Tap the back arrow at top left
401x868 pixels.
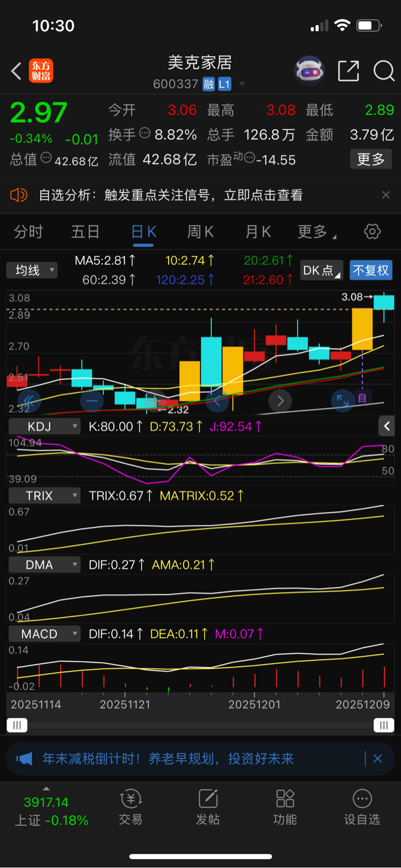(x=16, y=71)
